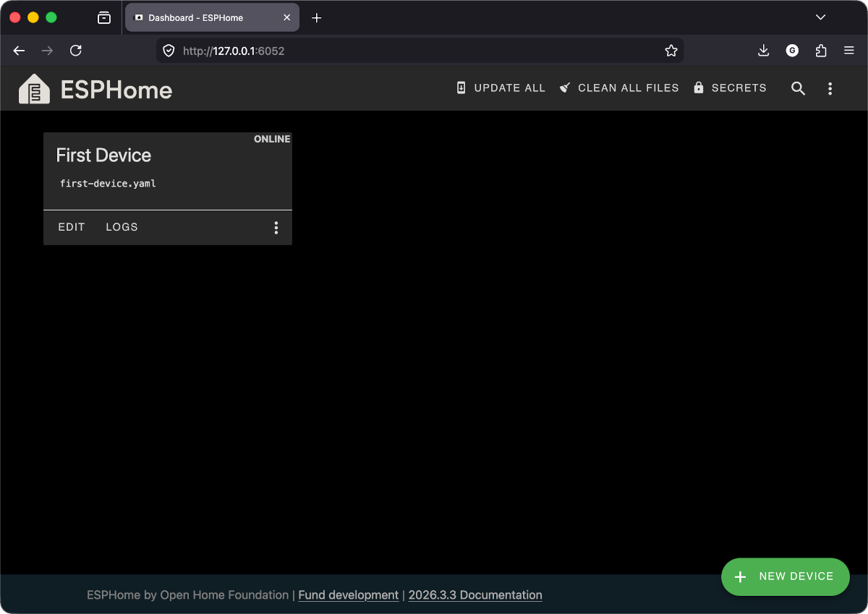The height and width of the screenshot is (614, 868).
Task: Open the browser extensions menu
Action: (821, 51)
